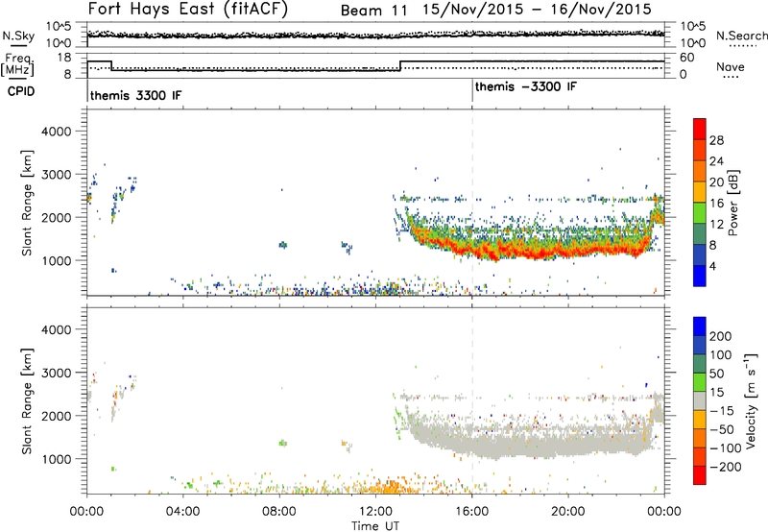Click the '60' Nave axis tick label
This screenshot has height=532, width=768.
pos(686,58)
